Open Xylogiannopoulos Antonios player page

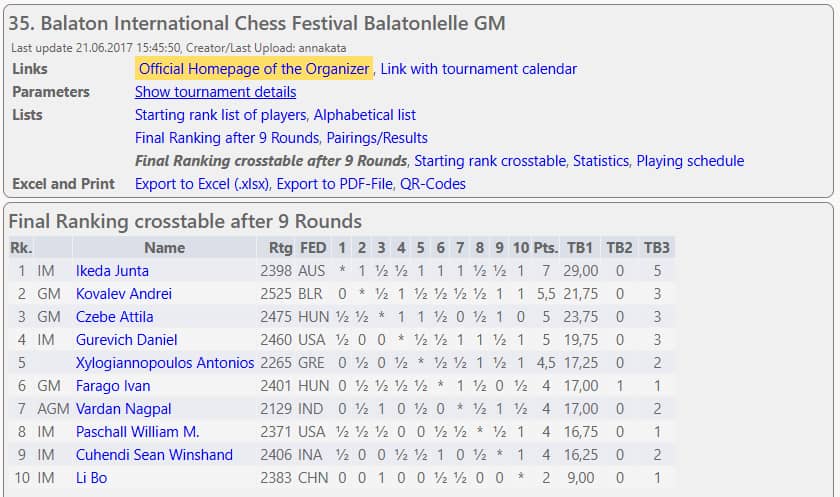point(165,363)
